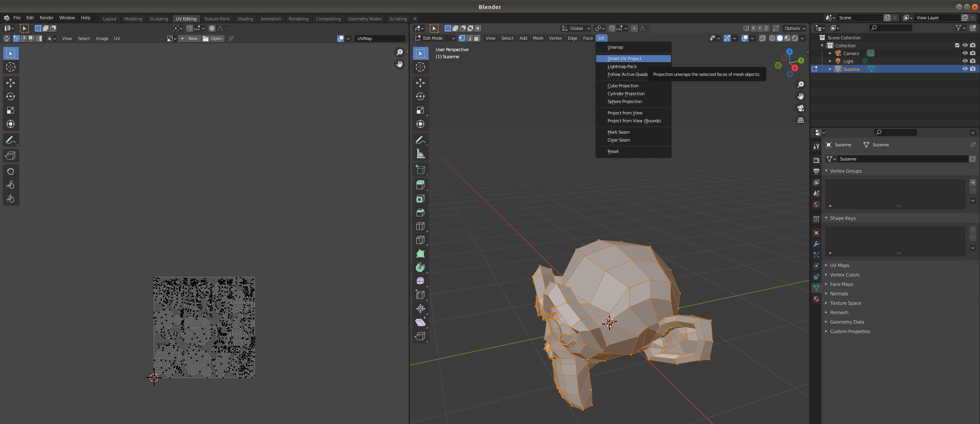Exclude Collection from view layer checkbox
The image size is (980, 424).
[x=957, y=45]
